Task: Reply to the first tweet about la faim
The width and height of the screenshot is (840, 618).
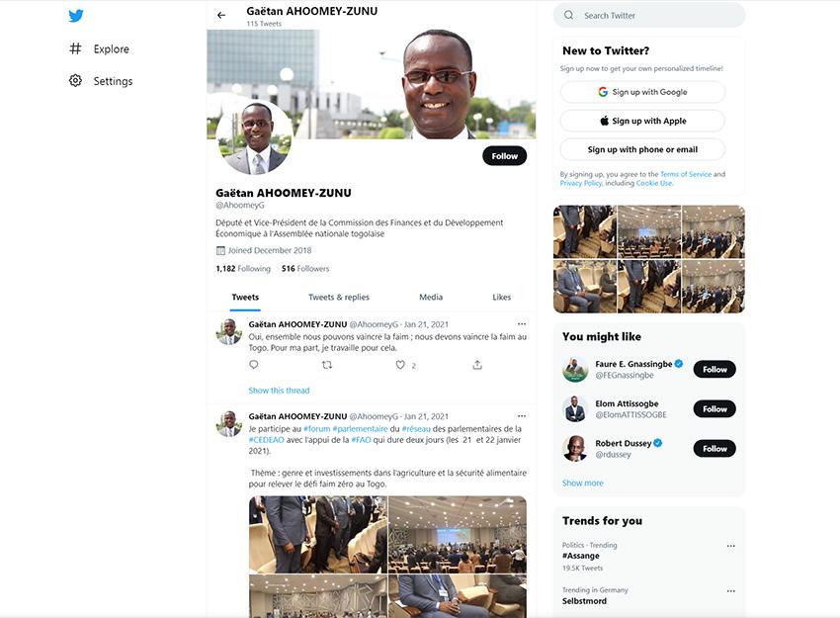Action: pyautogui.click(x=254, y=365)
